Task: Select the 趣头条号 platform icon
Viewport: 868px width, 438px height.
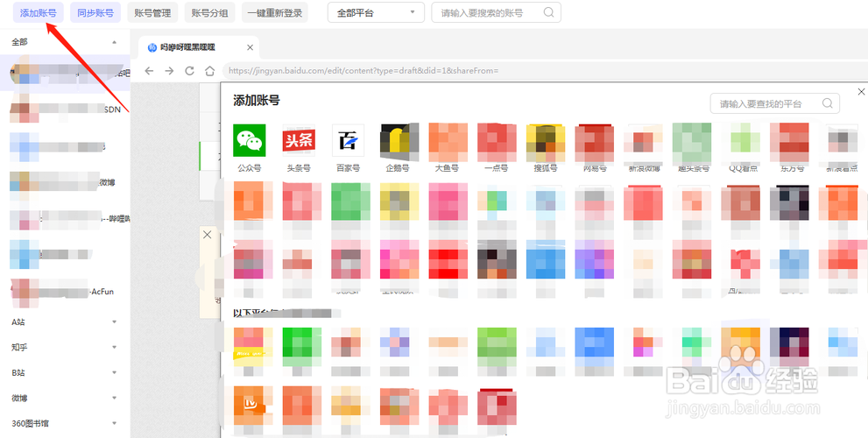Action: 691,141
